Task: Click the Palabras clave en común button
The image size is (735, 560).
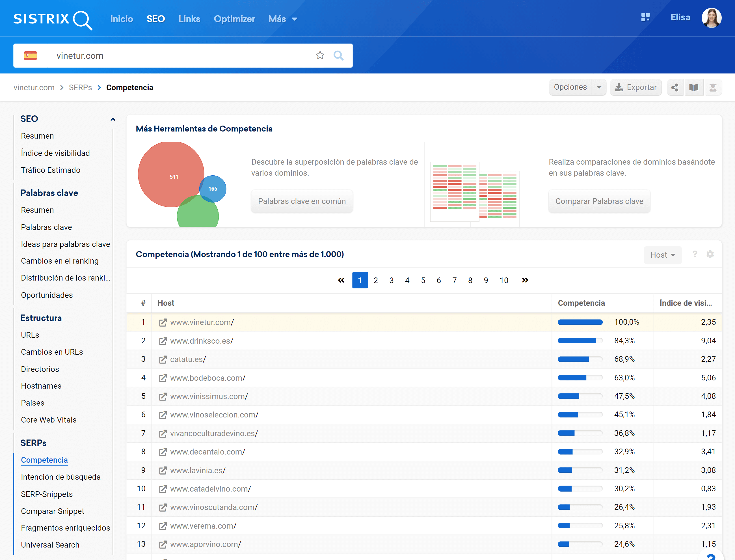Action: 302,201
